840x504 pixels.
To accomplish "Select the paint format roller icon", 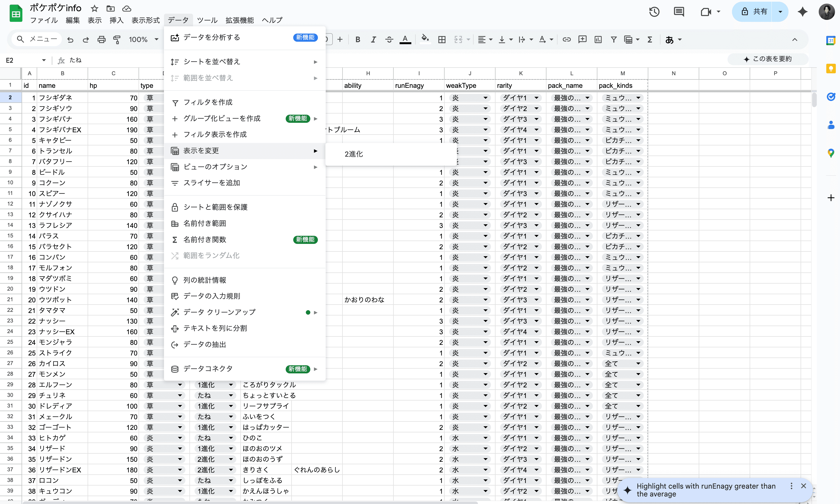I will tap(117, 40).
